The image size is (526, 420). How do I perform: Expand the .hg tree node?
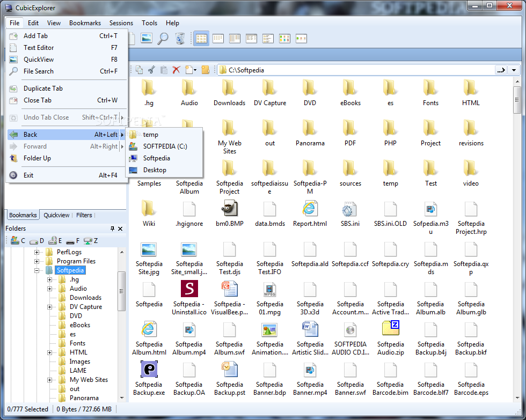point(49,279)
